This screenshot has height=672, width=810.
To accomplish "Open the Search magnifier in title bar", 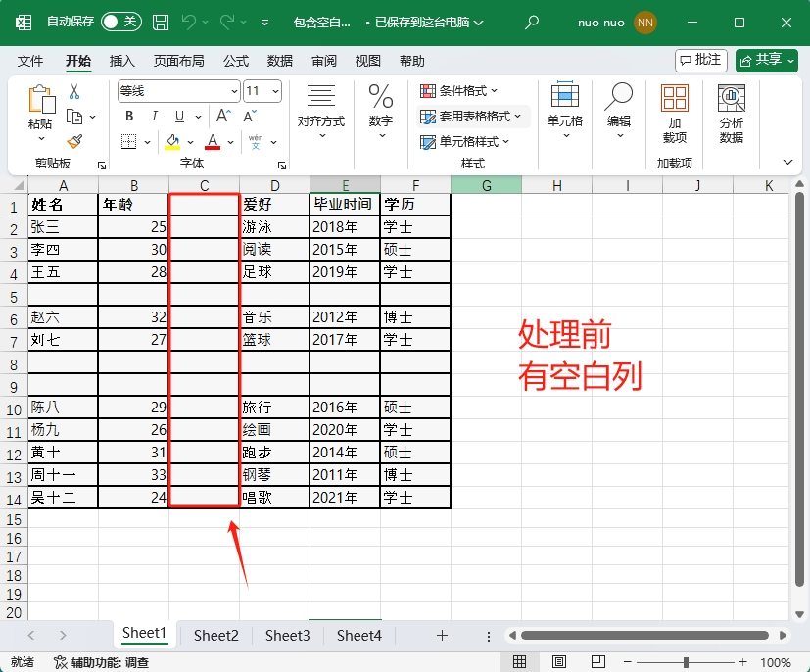I will 532,22.
